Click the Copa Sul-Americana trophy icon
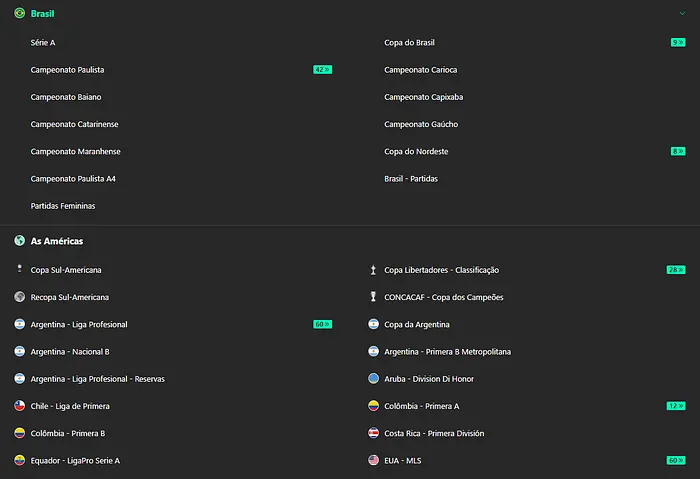The height and width of the screenshot is (479, 700). (19, 270)
